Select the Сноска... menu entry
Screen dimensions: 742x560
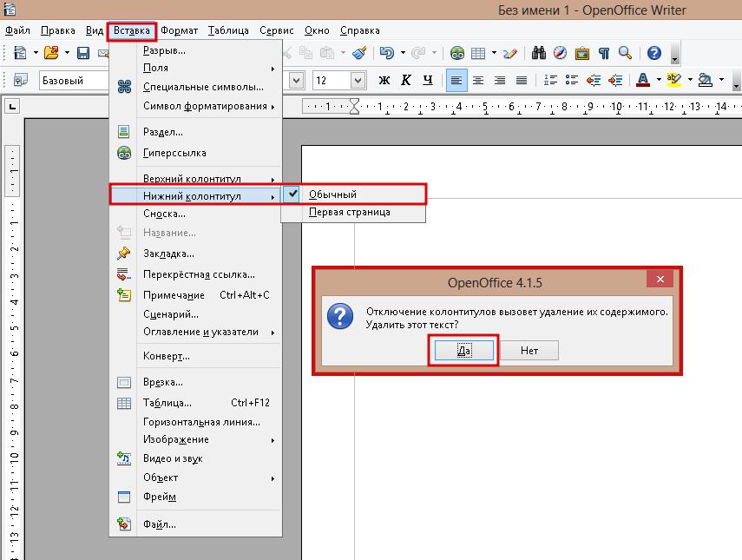coord(164,214)
